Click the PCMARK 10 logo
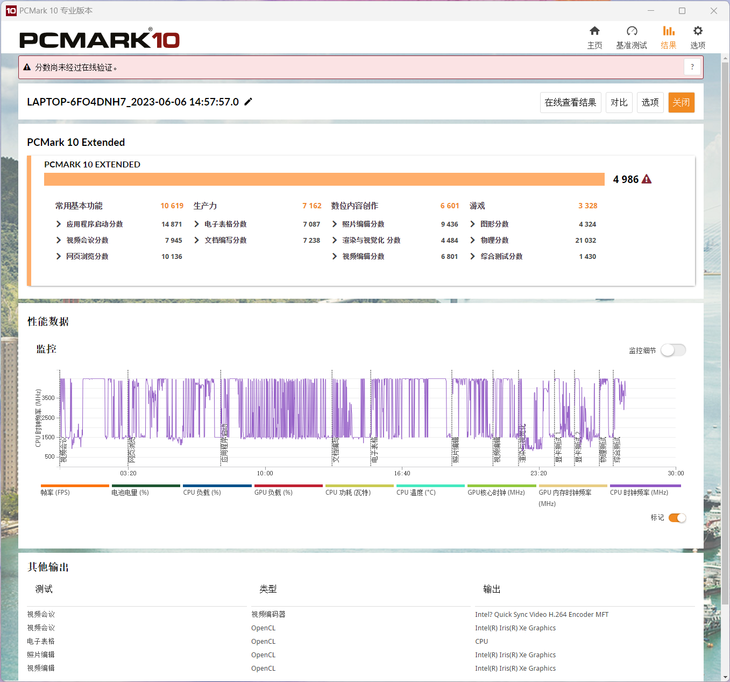 (x=99, y=40)
